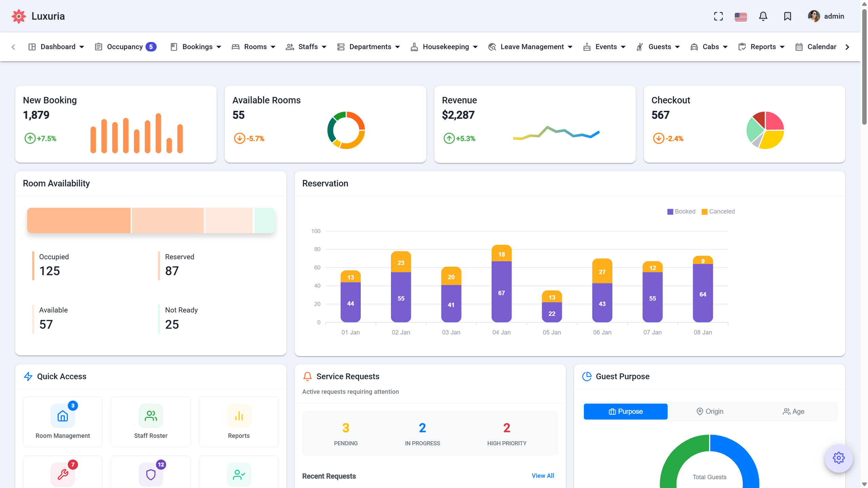Open Staff Roster quick access icon
The height and width of the screenshot is (488, 868).
click(151, 416)
